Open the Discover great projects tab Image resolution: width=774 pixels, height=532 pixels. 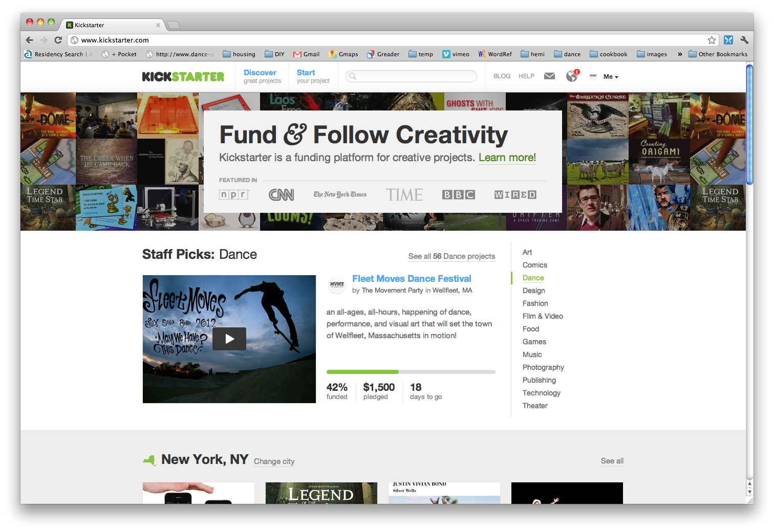[x=262, y=76]
